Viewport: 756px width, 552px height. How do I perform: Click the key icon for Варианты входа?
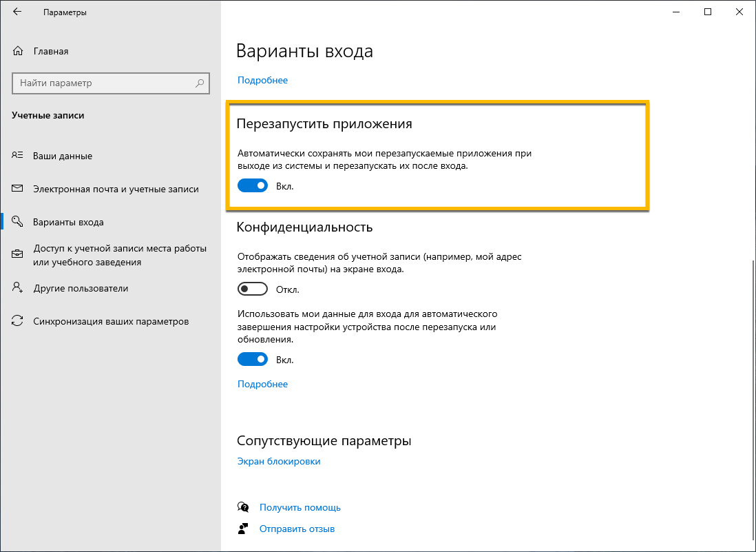(17, 222)
